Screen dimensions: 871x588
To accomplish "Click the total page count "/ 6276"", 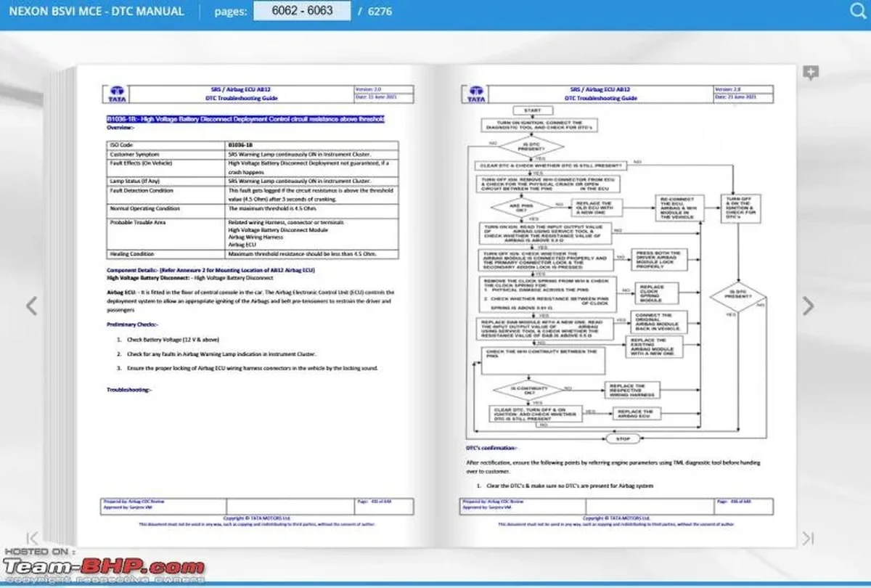I will (x=375, y=12).
